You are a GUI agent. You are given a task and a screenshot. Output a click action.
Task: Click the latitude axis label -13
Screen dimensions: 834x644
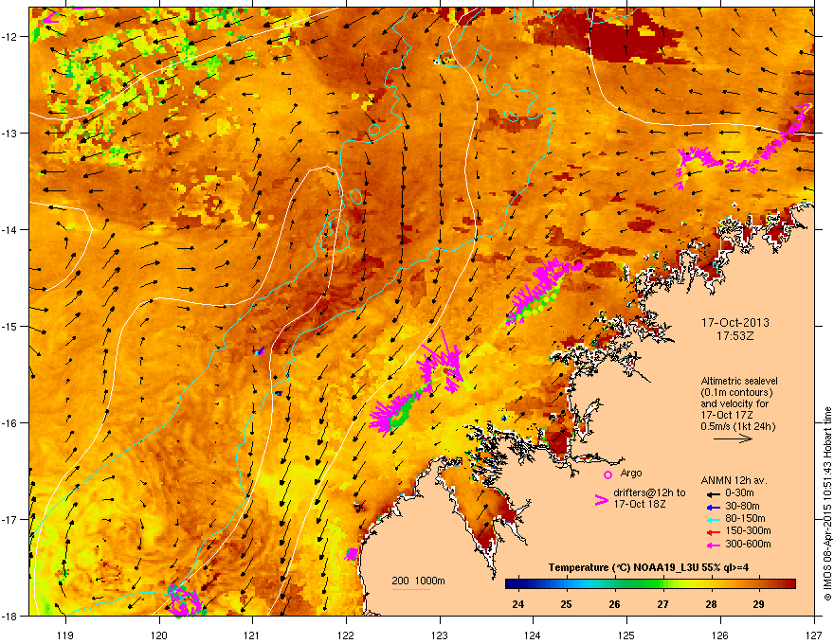(9, 133)
